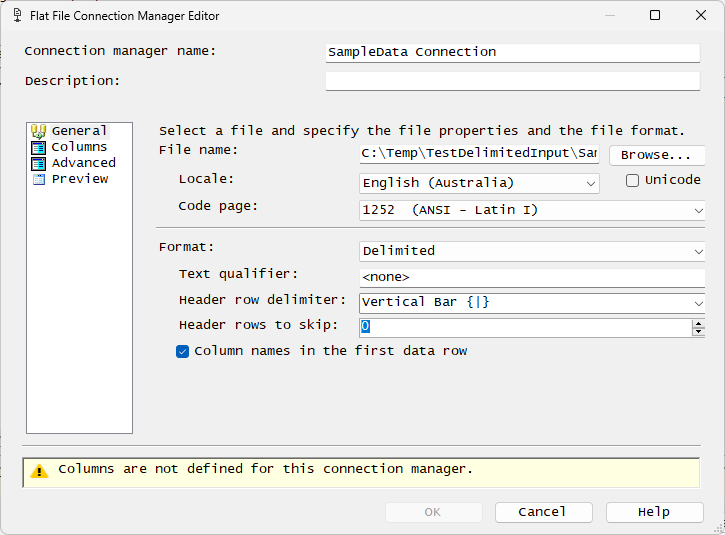The image size is (725, 535).
Task: Click the yellow warning icon
Action: (39, 471)
